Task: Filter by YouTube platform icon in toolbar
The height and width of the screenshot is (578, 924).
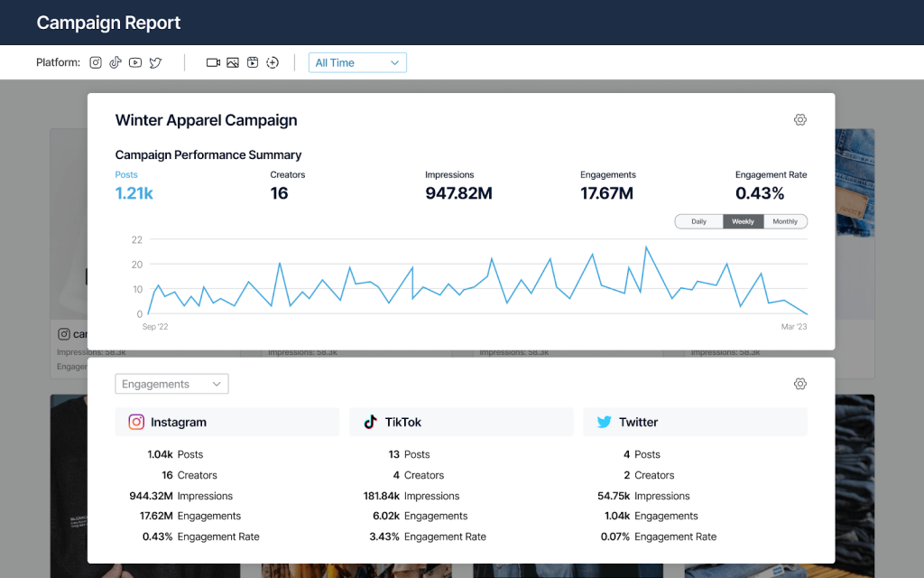Action: click(x=135, y=62)
